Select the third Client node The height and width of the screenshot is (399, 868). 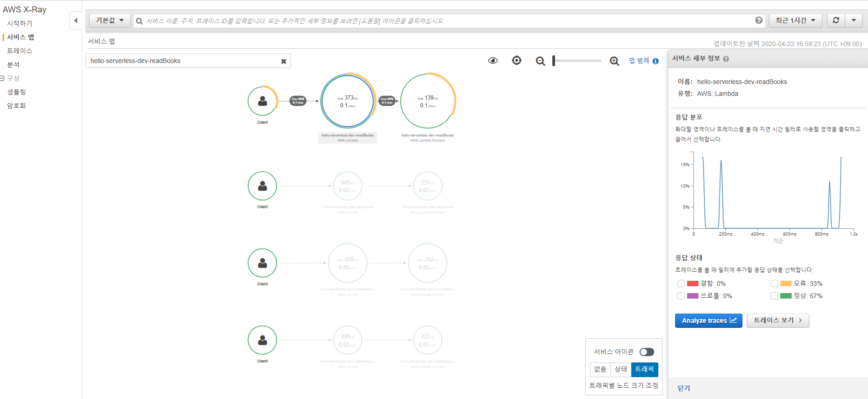click(263, 263)
